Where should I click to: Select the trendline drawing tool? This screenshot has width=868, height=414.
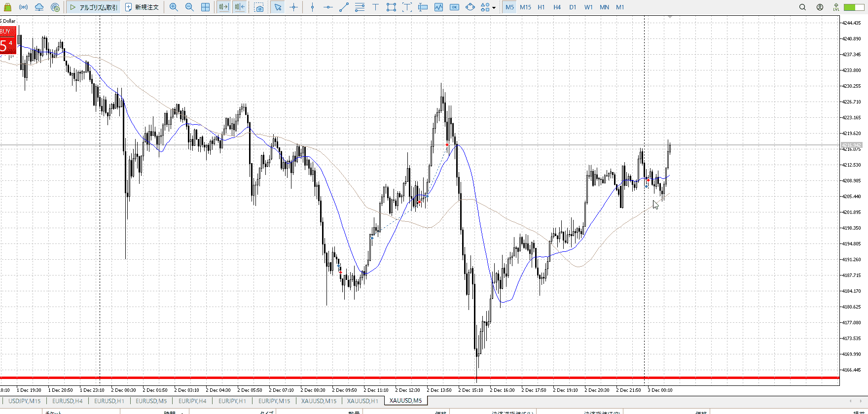click(344, 7)
